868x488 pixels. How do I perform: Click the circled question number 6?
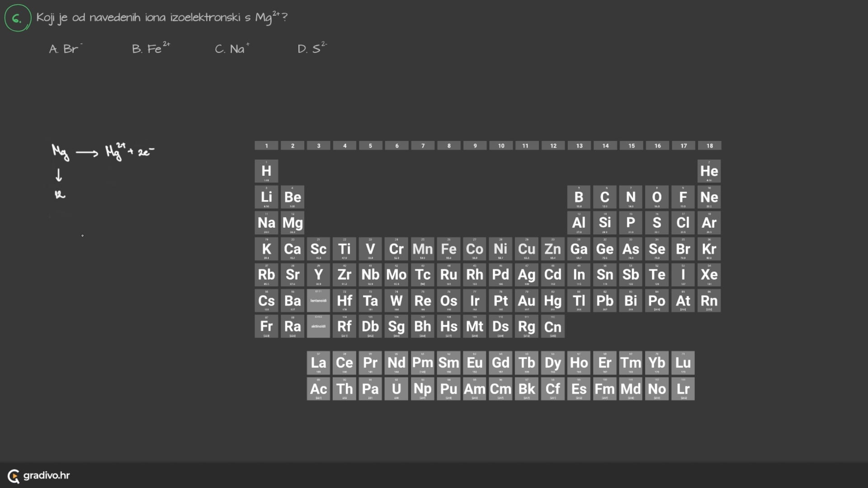(18, 18)
